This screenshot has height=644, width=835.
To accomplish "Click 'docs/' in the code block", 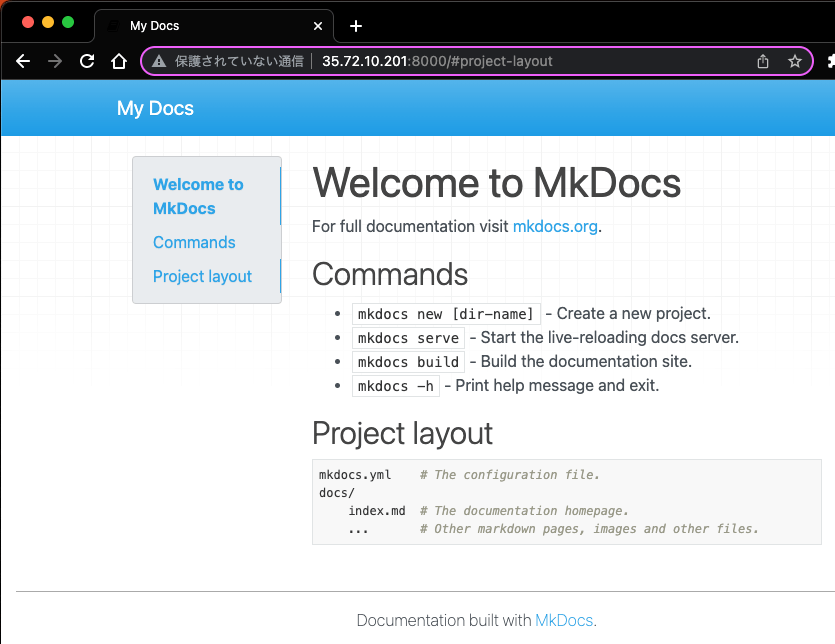I will [337, 493].
